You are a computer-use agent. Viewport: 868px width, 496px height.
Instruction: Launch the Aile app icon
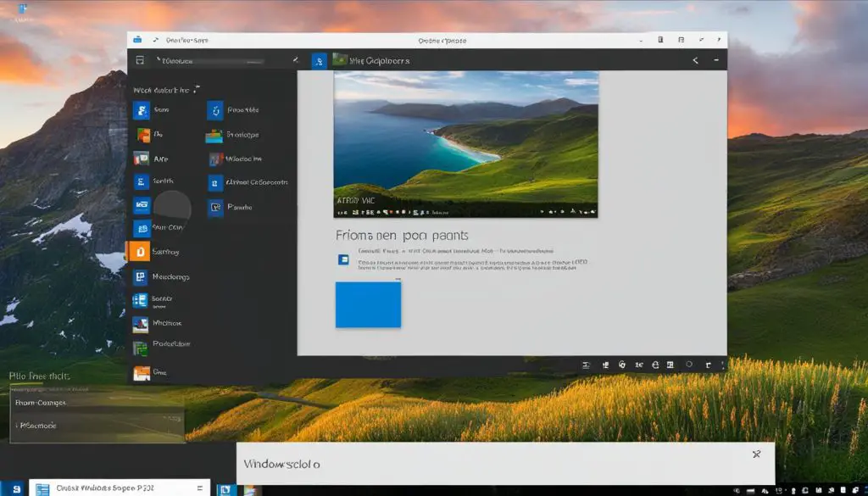coord(142,159)
